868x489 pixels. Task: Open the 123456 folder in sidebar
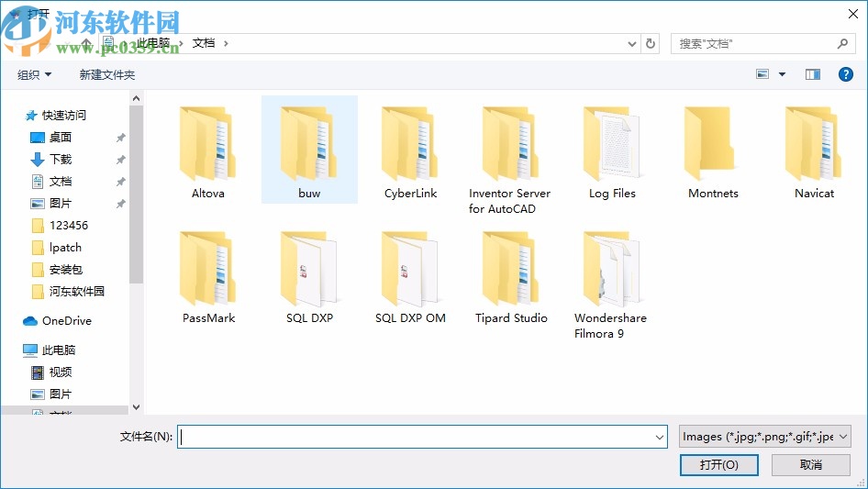tap(60, 226)
